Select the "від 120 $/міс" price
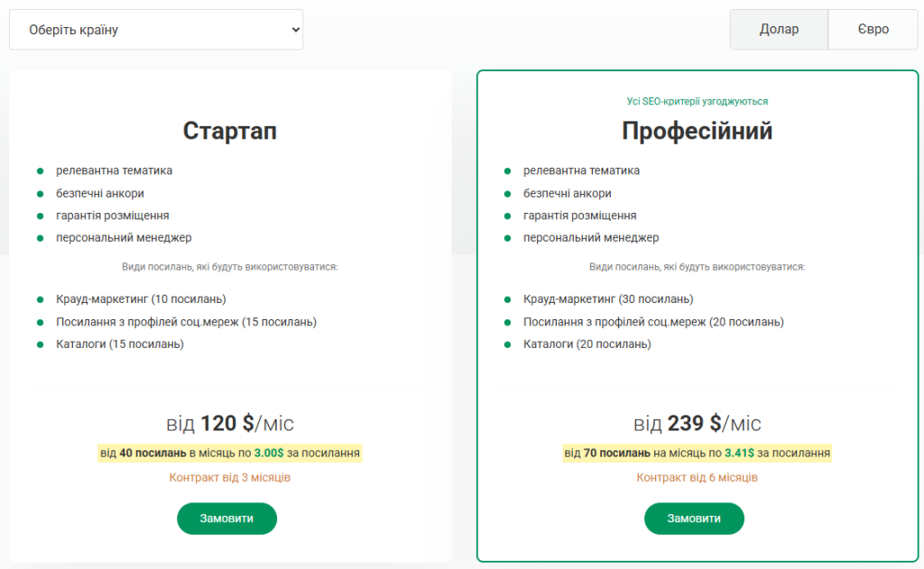This screenshot has width=924, height=569. coord(230,424)
